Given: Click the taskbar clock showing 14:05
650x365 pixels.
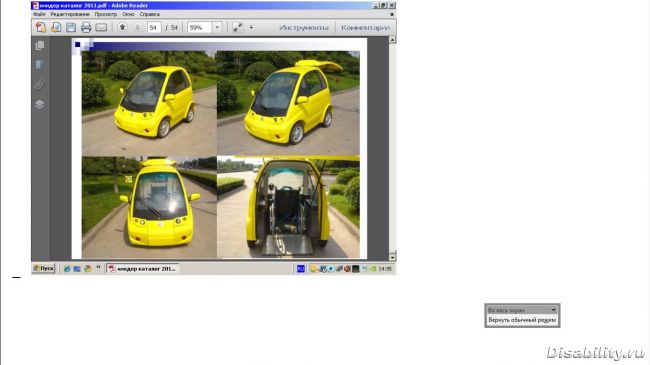Looking at the screenshot, I should pos(385,269).
